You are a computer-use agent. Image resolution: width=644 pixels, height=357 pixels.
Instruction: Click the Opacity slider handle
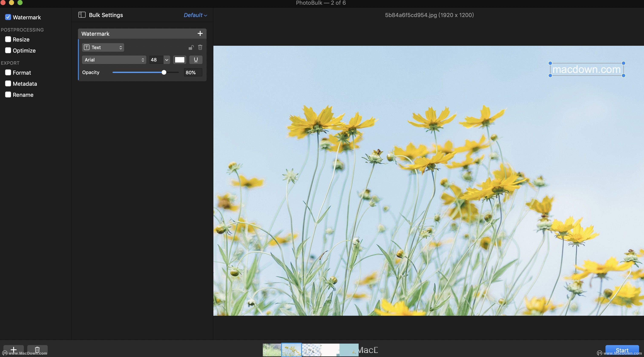click(164, 73)
